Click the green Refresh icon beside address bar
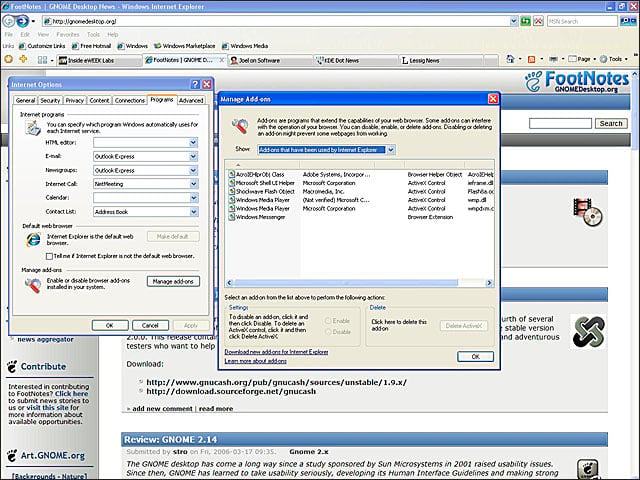 click(526, 21)
